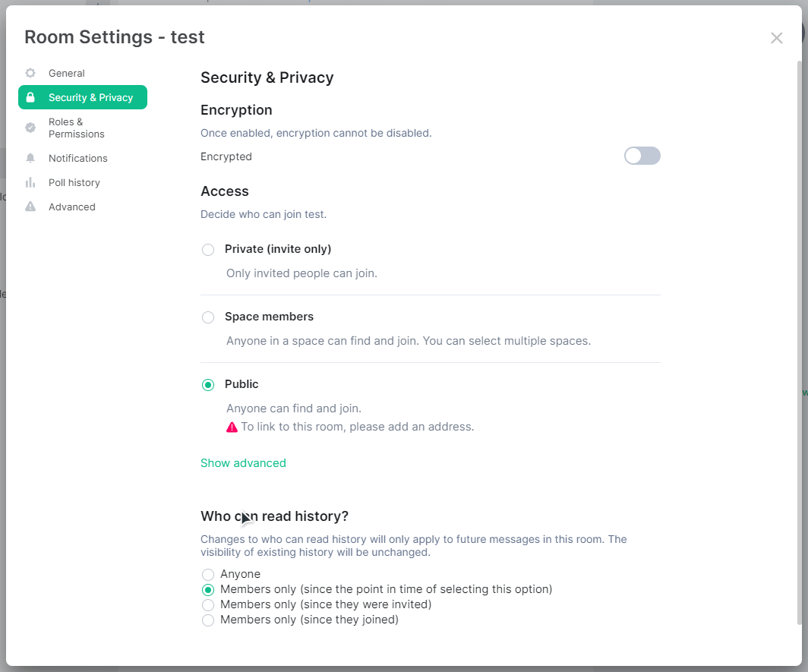Click the 'To link to this room' warning text
The width and height of the screenshot is (808, 672).
(x=357, y=427)
